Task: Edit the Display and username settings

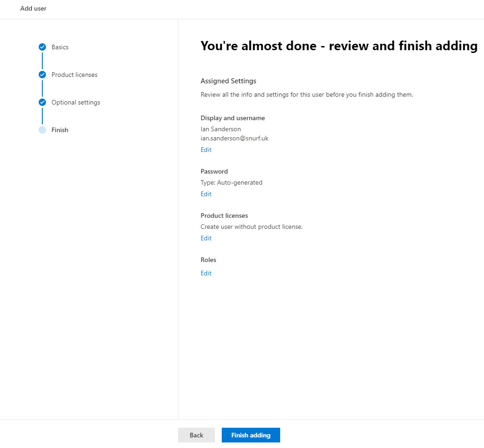Action: pyautogui.click(x=206, y=150)
